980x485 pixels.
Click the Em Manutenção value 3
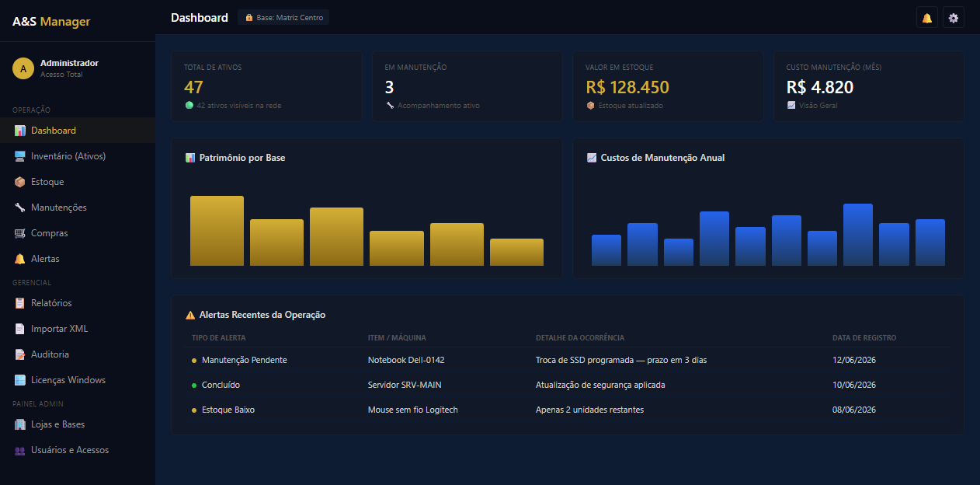[390, 87]
